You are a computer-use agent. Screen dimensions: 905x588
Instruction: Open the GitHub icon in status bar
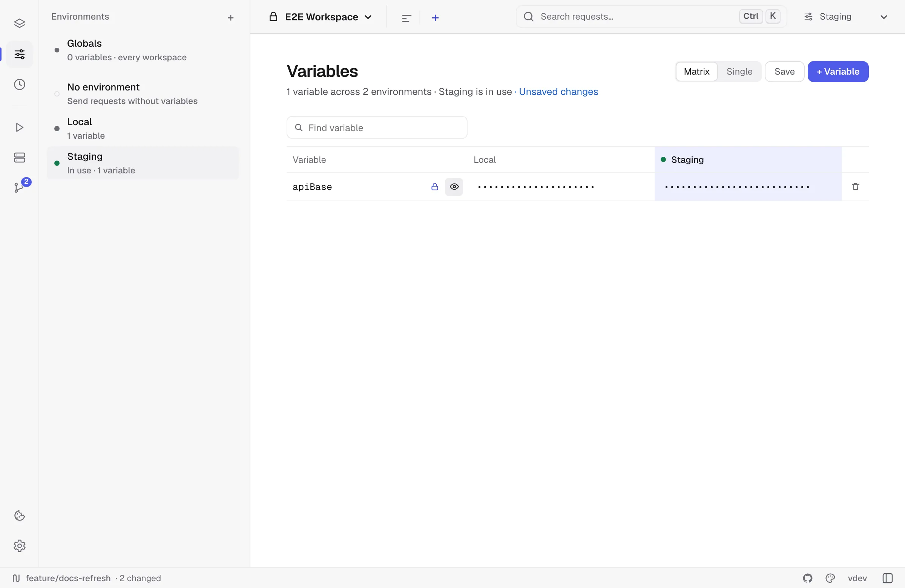(808, 578)
